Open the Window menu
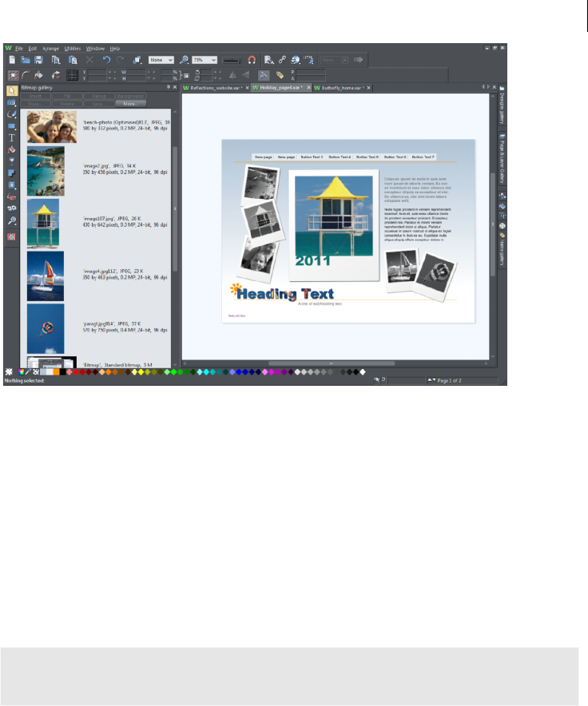 pyautogui.click(x=95, y=49)
